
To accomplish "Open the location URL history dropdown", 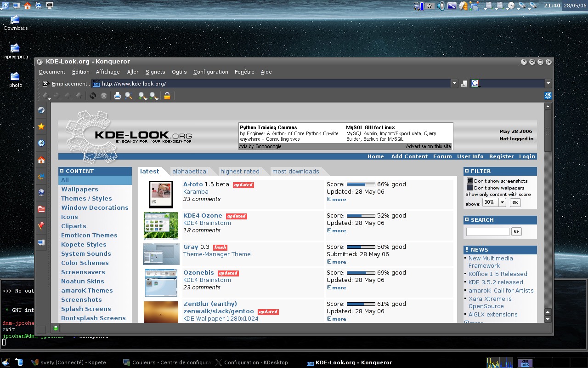I will [x=454, y=84].
